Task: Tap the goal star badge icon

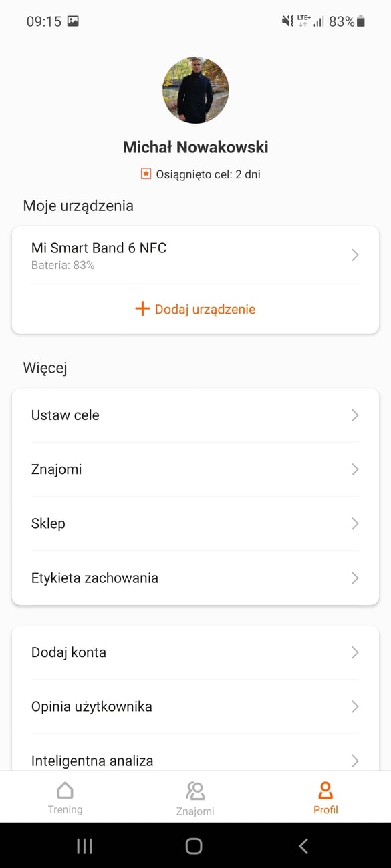Action: (x=146, y=174)
